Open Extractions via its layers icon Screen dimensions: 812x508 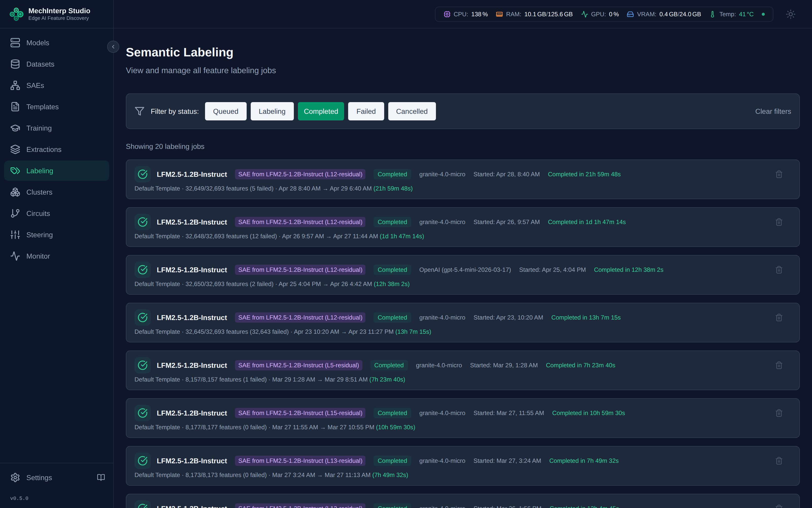(x=15, y=150)
